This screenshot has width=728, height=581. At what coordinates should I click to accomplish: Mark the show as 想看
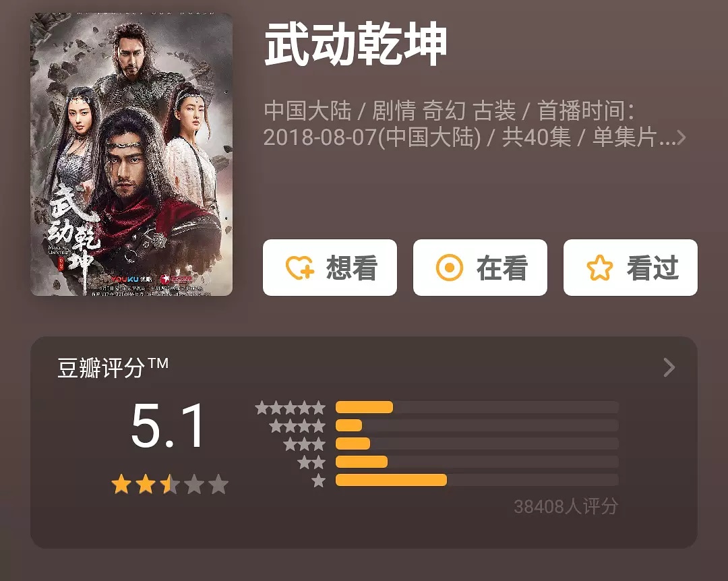pyautogui.click(x=330, y=268)
